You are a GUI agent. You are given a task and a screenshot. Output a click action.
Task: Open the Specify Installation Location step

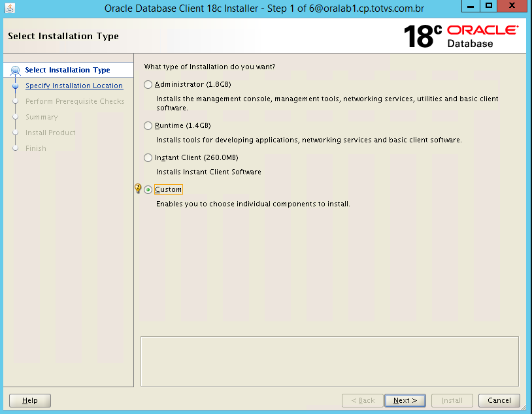(x=74, y=86)
